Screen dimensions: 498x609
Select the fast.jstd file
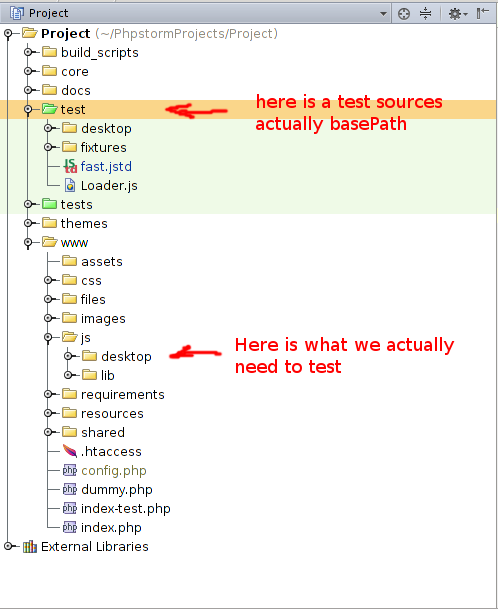(x=106, y=167)
